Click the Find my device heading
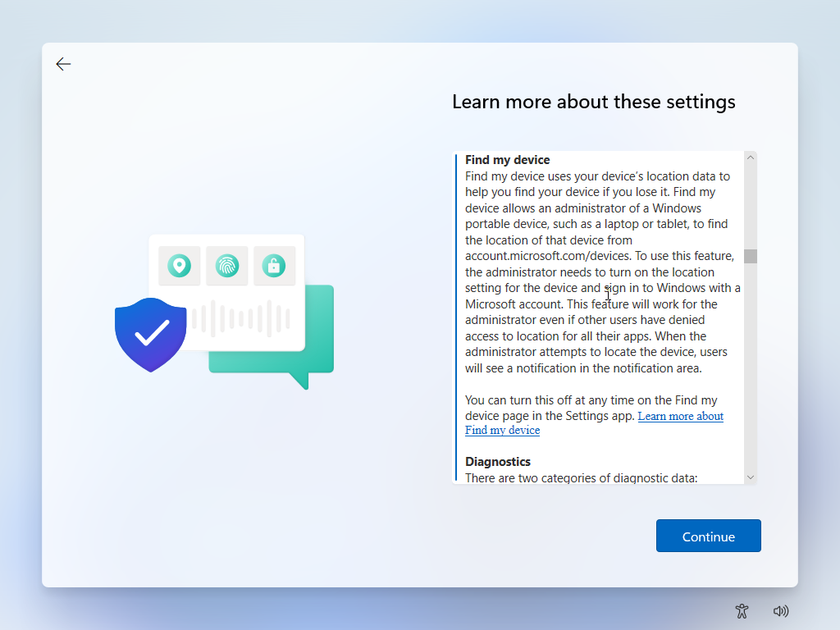 (x=507, y=160)
